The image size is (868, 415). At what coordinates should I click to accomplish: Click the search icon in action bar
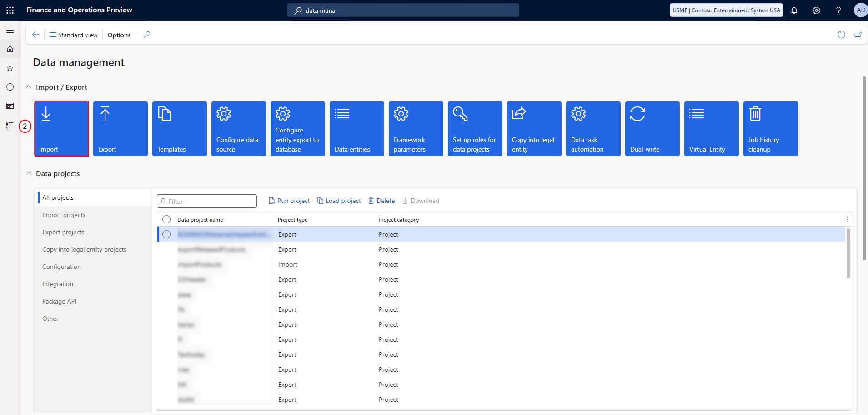point(147,35)
